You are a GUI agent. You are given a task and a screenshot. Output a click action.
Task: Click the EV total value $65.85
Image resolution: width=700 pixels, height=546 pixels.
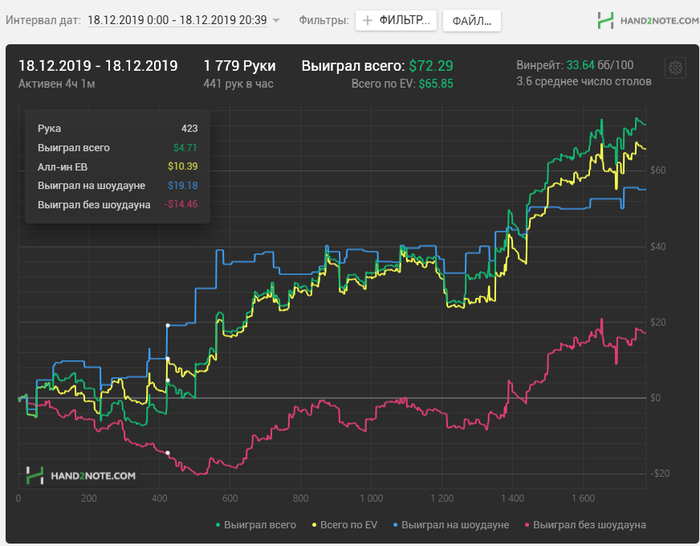coord(436,84)
